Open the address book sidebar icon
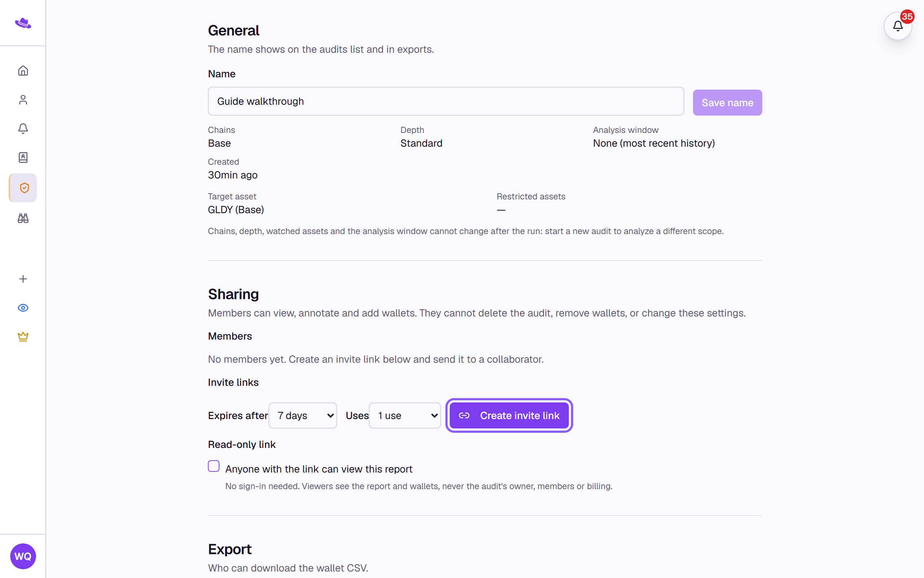 23,158
